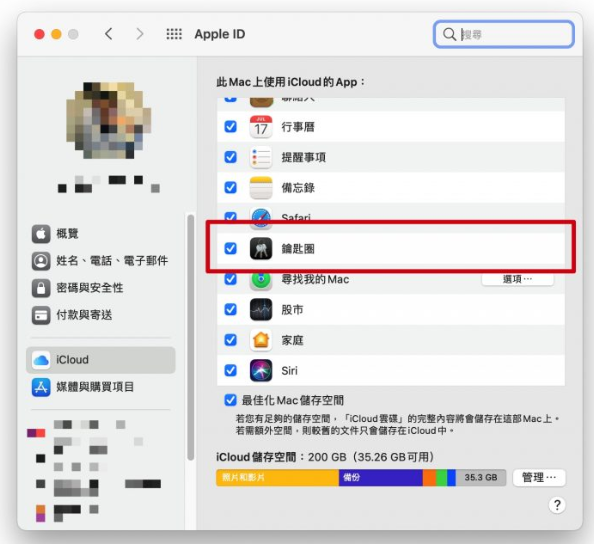Click the Notes app icon (備忘錄)
The height and width of the screenshot is (544, 594).
[x=261, y=188]
